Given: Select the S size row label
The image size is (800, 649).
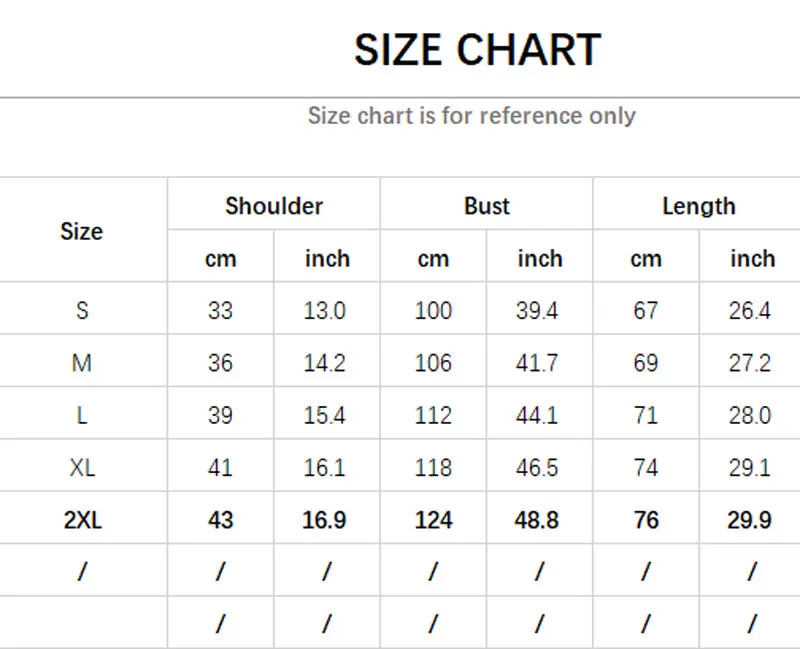Looking at the screenshot, I should coord(82,310).
